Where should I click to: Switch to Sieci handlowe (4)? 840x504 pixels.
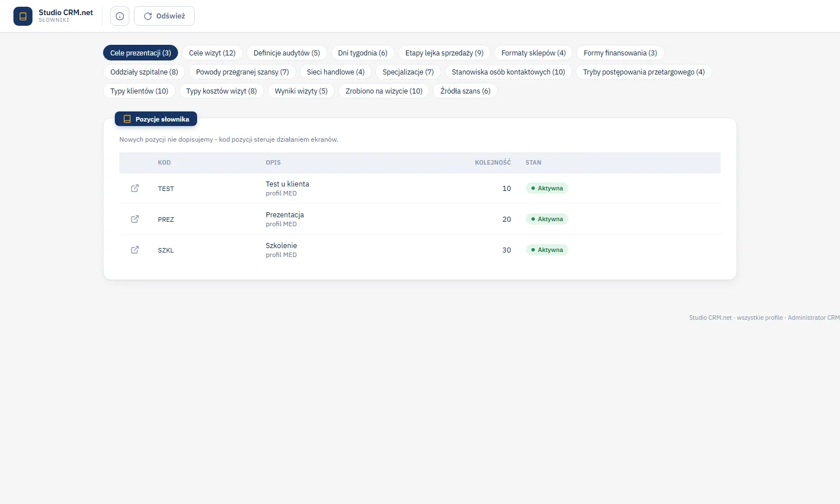pyautogui.click(x=335, y=72)
